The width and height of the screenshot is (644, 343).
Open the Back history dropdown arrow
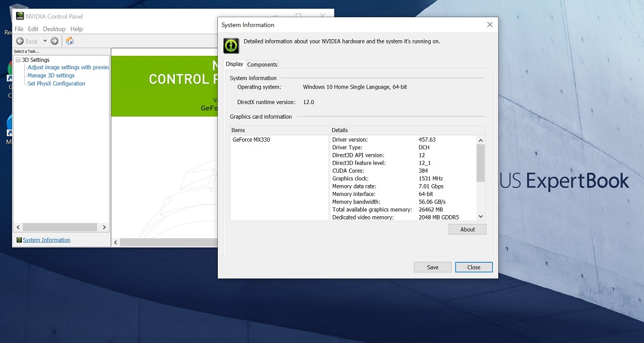click(45, 41)
